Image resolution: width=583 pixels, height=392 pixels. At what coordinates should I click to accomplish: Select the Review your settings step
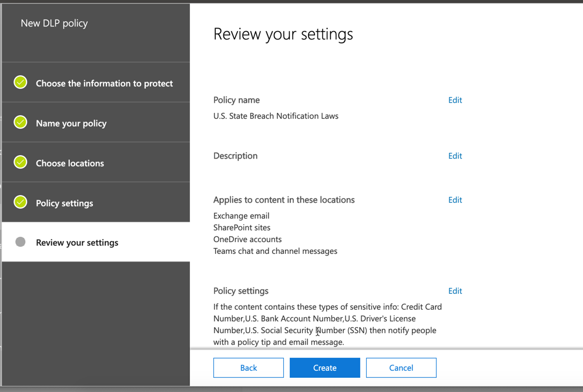coord(96,242)
